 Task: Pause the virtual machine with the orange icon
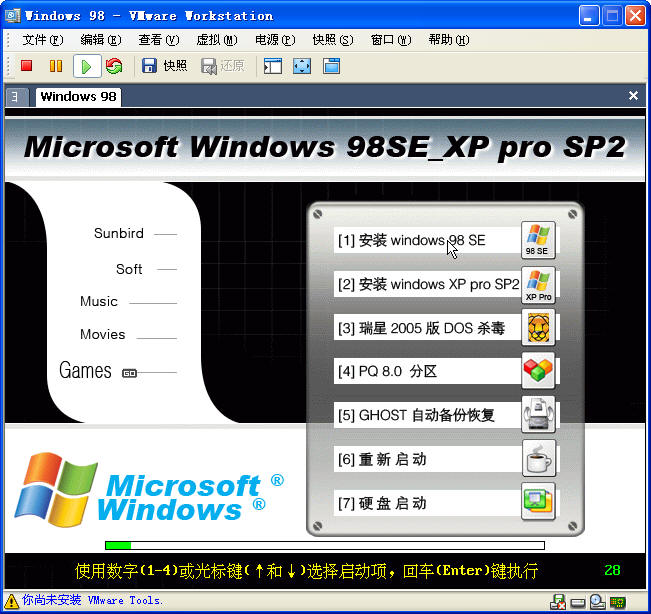click(56, 66)
